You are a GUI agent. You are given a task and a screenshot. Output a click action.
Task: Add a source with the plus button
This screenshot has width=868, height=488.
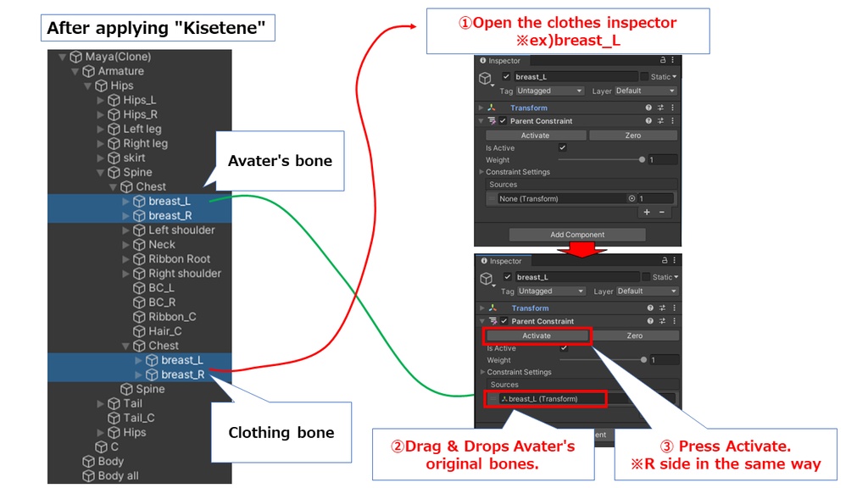click(647, 212)
